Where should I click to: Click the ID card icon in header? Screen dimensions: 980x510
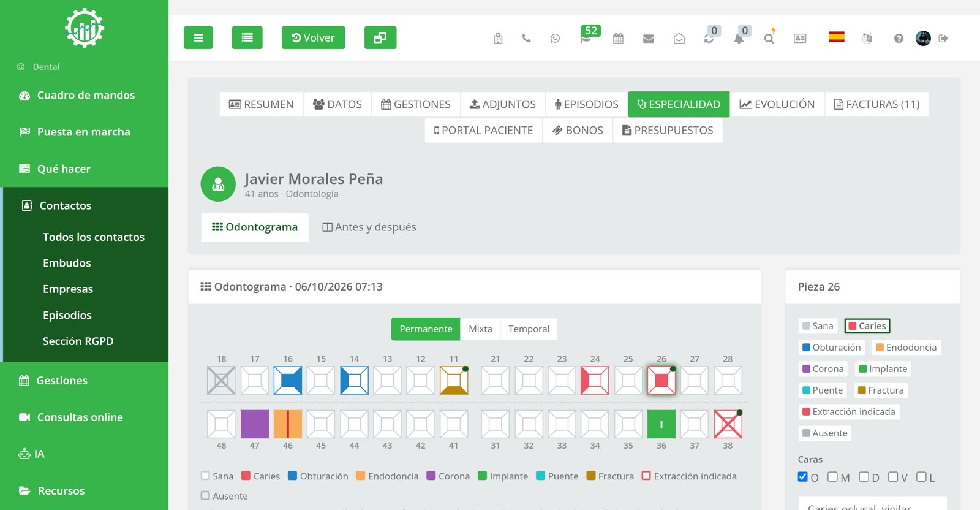[x=800, y=39]
